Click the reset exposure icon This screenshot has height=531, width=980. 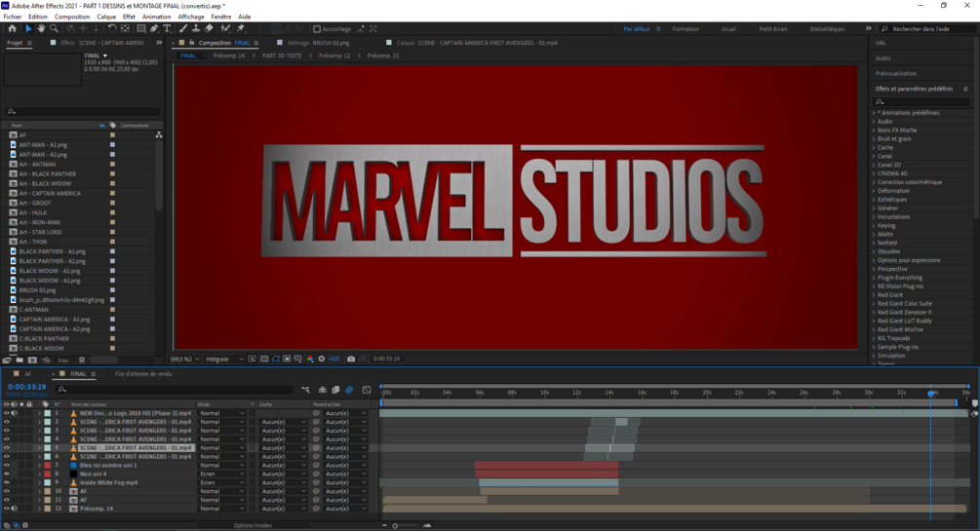[x=321, y=360]
